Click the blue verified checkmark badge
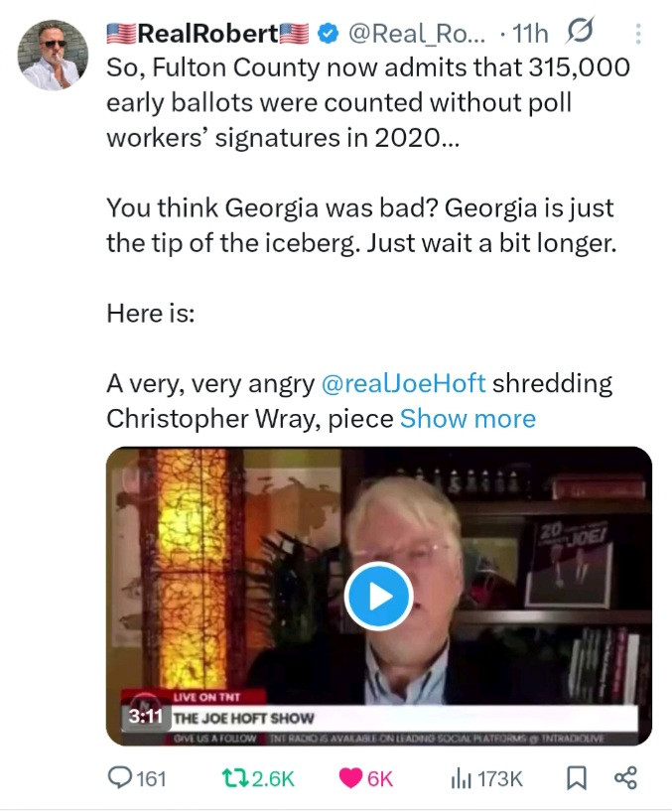The image size is (672, 811). tap(327, 34)
